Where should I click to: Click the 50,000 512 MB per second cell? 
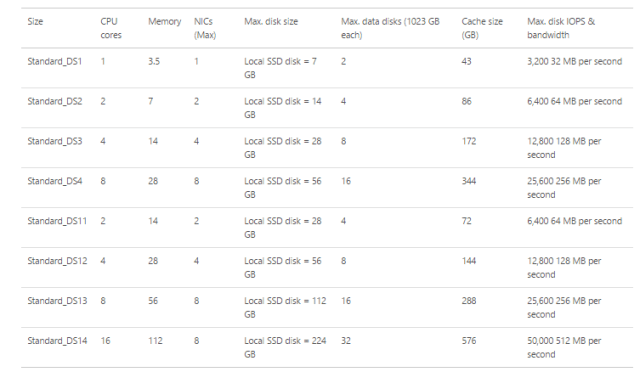click(x=564, y=347)
